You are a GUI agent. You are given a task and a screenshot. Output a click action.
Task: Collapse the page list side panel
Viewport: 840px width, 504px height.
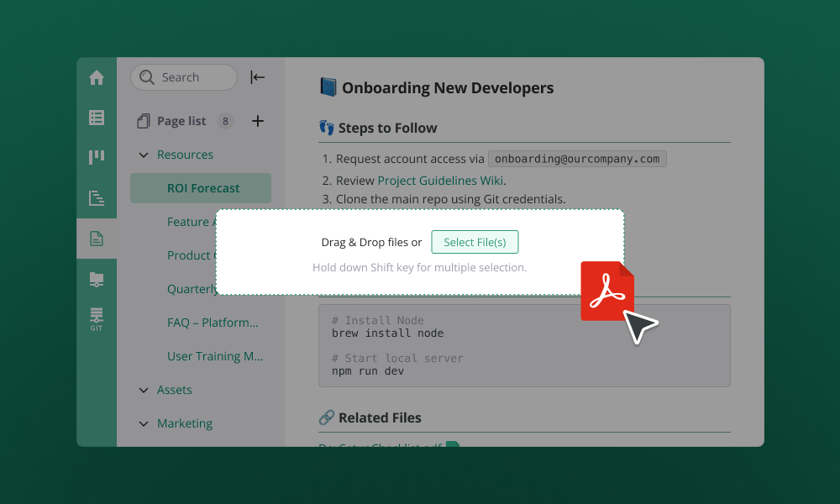[x=257, y=77]
